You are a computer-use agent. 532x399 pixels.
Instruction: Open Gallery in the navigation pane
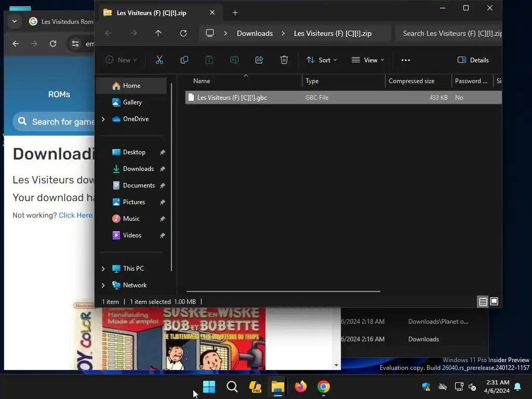[132, 102]
